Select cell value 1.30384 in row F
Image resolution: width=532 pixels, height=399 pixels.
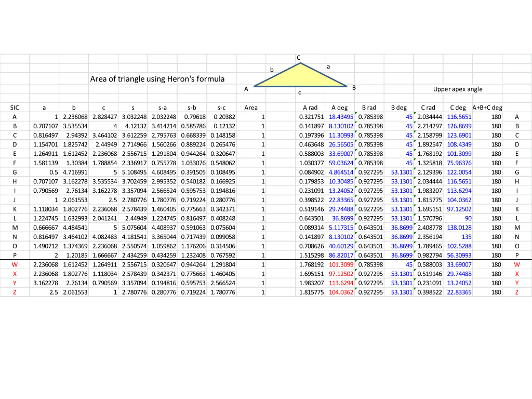pos(77,163)
